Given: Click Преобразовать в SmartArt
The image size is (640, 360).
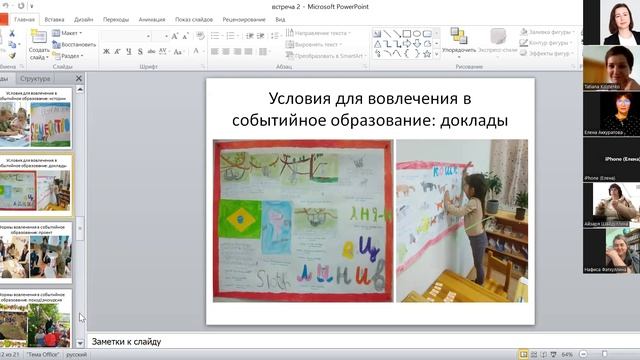Looking at the screenshot, I should click(326, 56).
